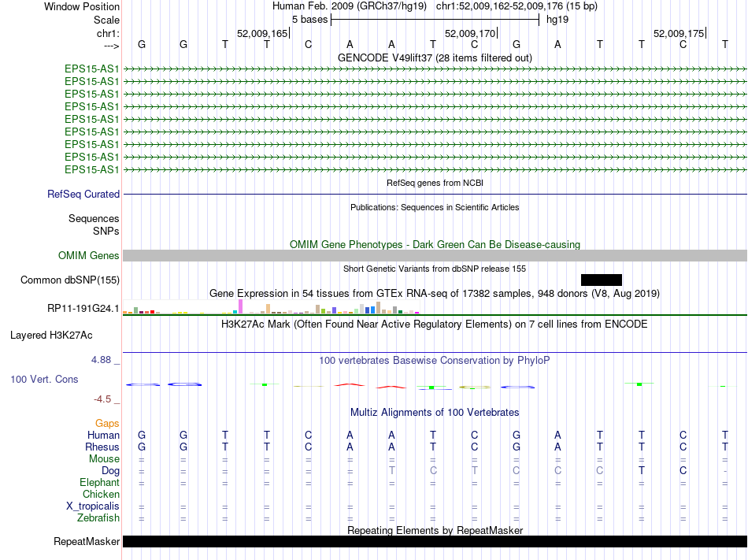Click Repeating Elements by RepeatMasker title
Viewport: 748px width, 560px height.
pyautogui.click(x=435, y=530)
